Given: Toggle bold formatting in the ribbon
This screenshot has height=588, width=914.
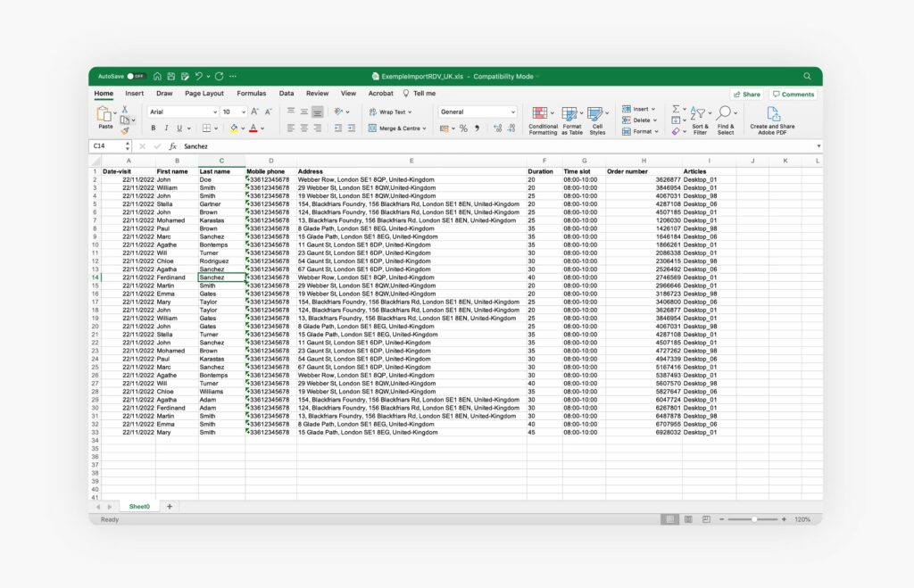Looking at the screenshot, I should pyautogui.click(x=153, y=128).
